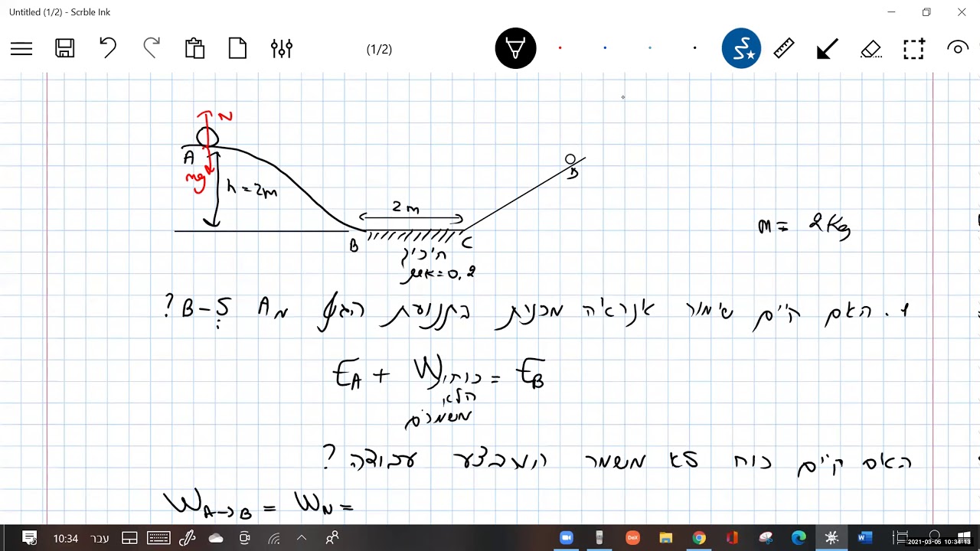The image size is (980, 551).
Task: Select the arrow pointer tool
Action: pos(827,50)
